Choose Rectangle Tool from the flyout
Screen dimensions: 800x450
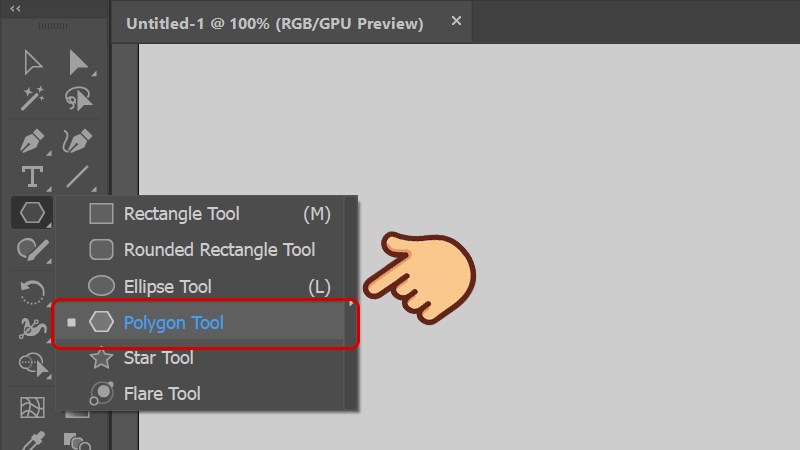click(x=181, y=213)
